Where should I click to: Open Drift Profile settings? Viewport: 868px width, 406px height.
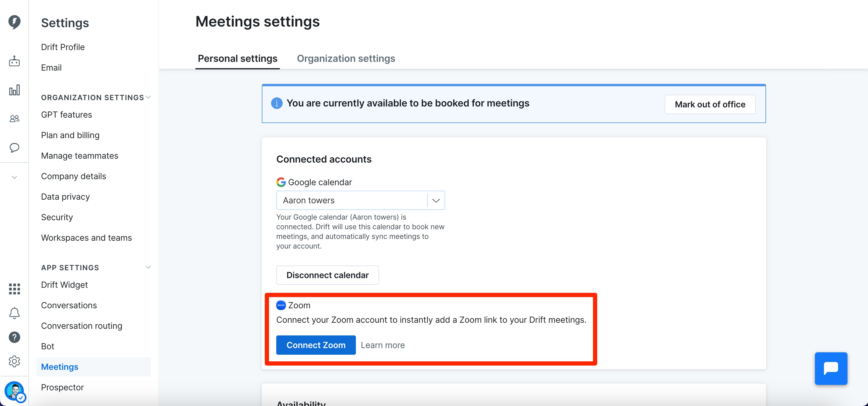(x=63, y=47)
